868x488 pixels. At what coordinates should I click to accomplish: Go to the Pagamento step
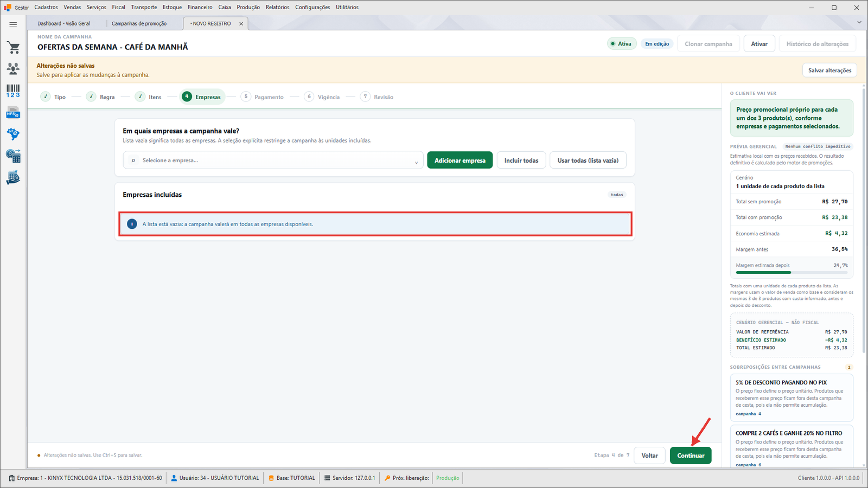point(263,97)
